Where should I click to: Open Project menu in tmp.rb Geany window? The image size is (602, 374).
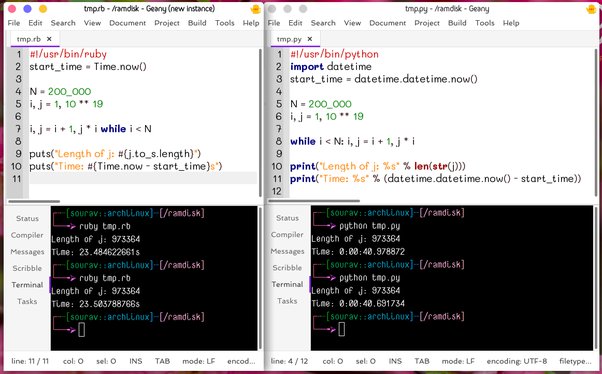click(x=167, y=23)
